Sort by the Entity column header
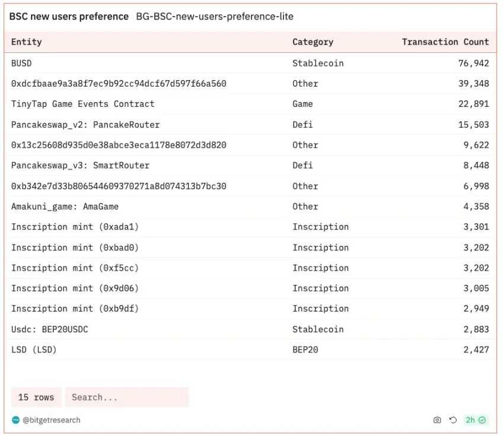 tap(27, 42)
